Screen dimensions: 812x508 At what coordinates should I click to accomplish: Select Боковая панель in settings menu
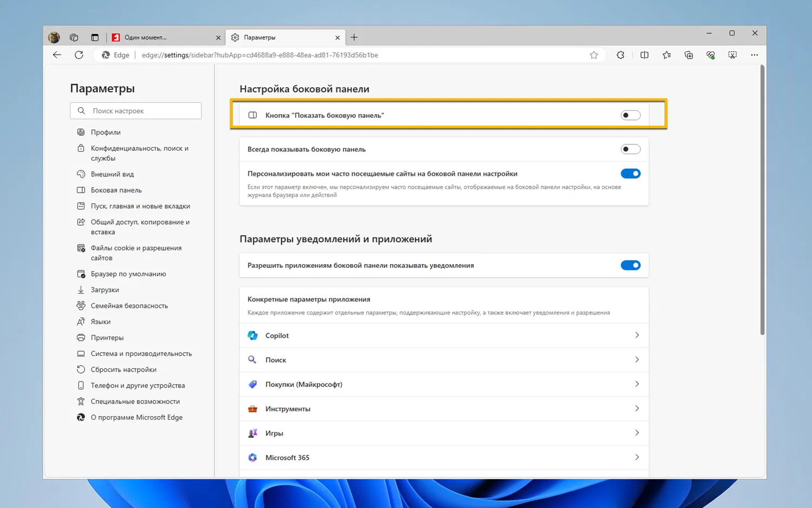tap(116, 190)
